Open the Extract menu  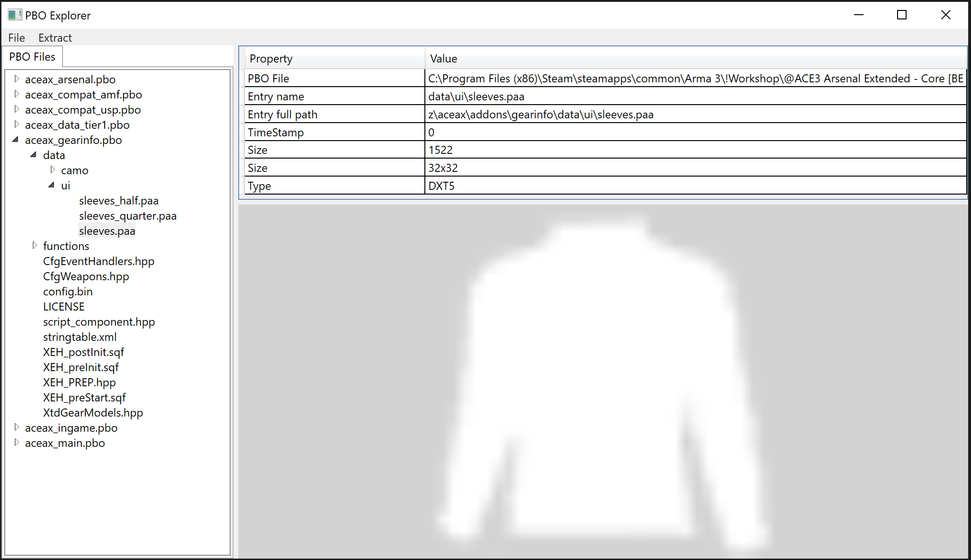click(55, 38)
